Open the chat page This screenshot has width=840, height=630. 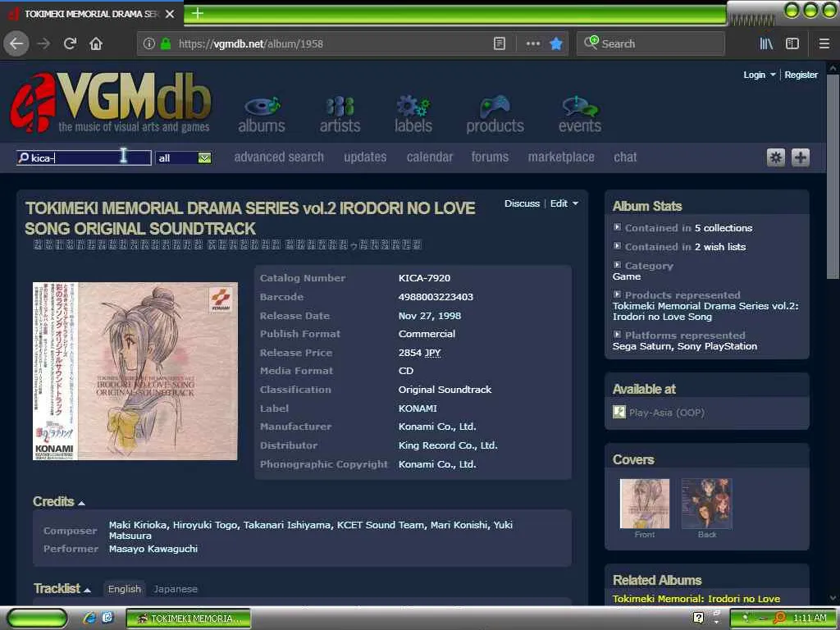[625, 157]
